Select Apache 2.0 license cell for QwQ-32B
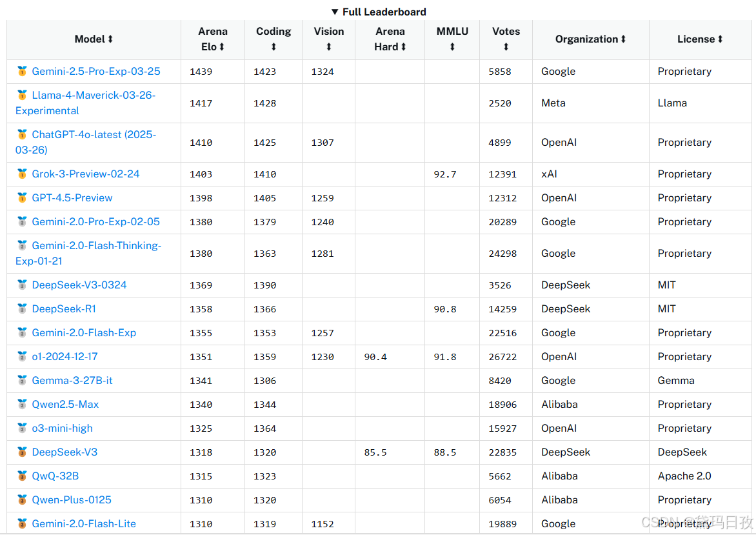756x535 pixels. (684, 476)
